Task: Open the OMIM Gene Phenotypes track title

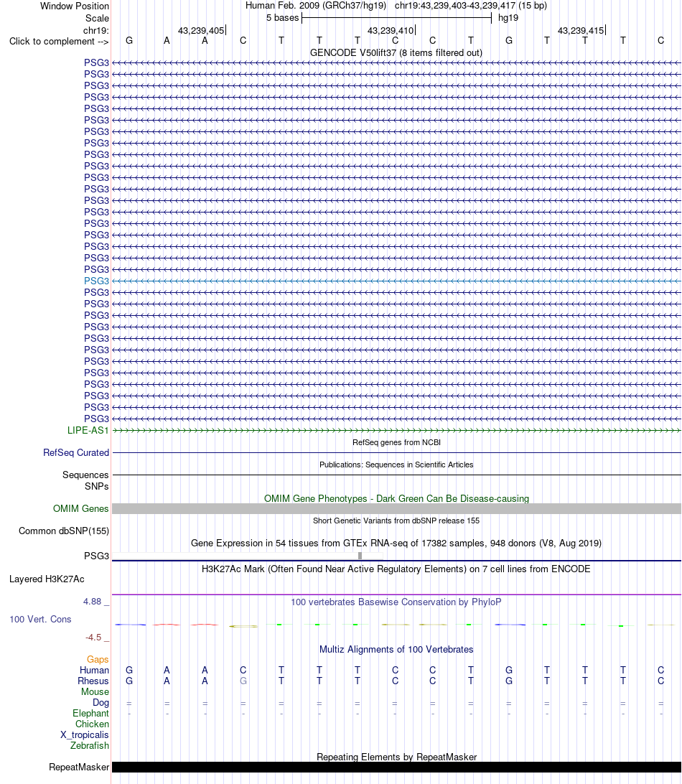Action: (396, 498)
